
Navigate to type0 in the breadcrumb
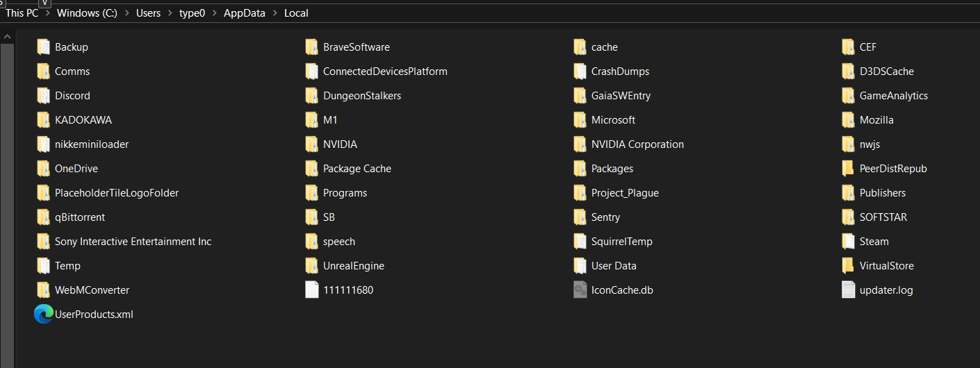[x=192, y=13]
